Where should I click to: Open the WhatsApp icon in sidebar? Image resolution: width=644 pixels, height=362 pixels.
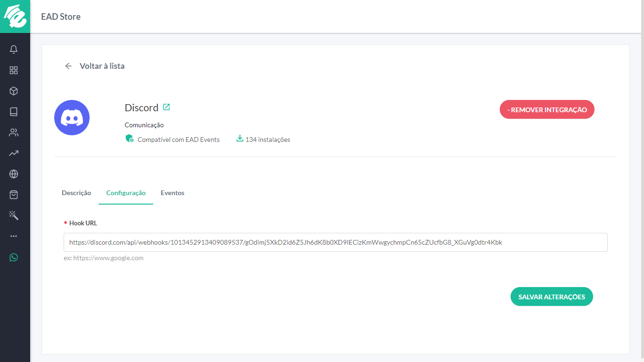coord(14,257)
